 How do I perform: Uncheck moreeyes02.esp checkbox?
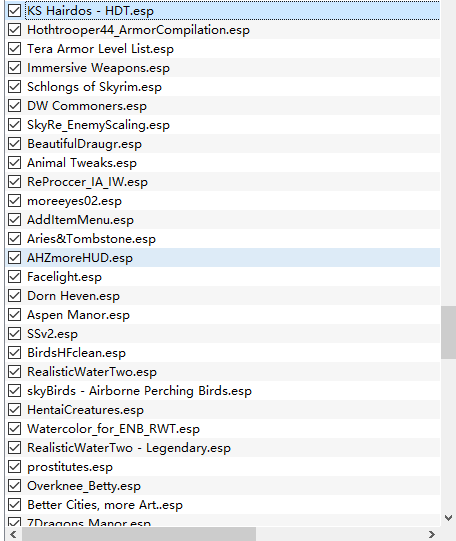[14, 200]
